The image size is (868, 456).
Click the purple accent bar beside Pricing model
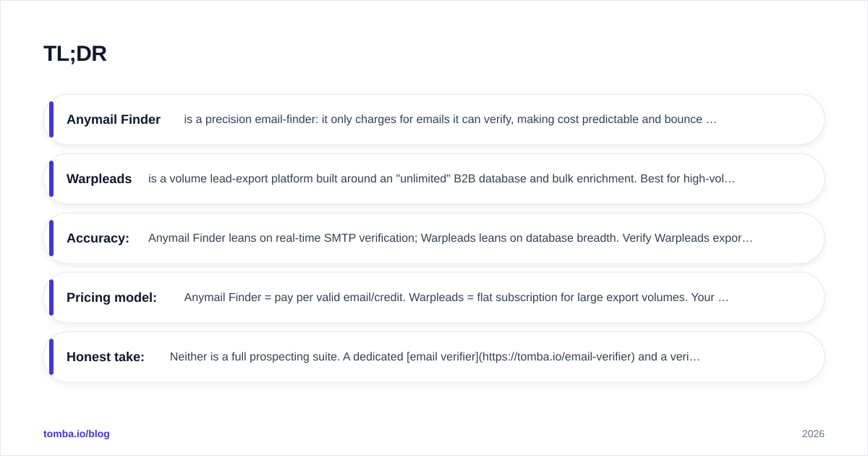[x=51, y=297]
